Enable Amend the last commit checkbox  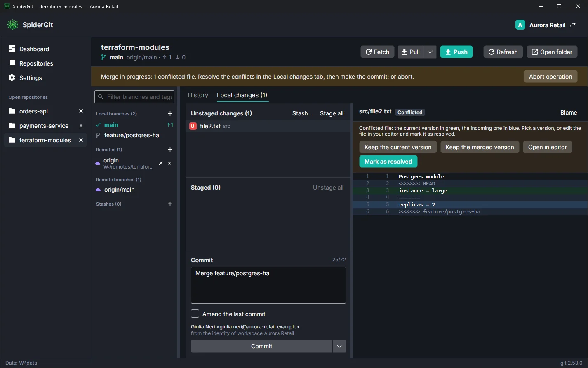point(195,314)
